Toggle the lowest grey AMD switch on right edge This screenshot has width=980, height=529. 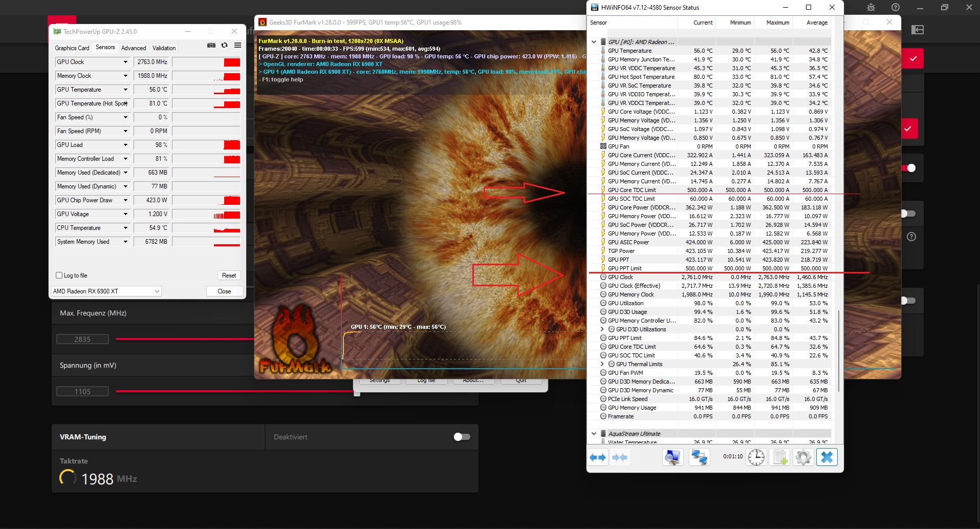pyautogui.click(x=908, y=301)
